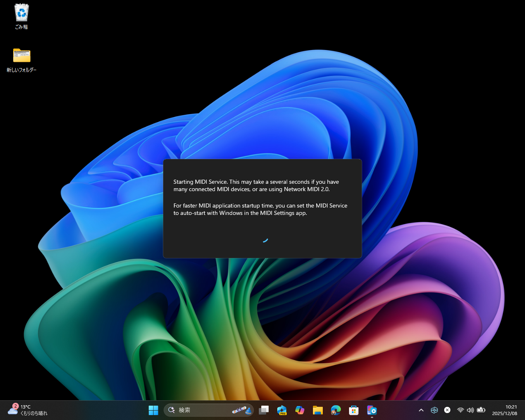Click the 検索 taskbar search box
525x420 pixels.
coord(209,410)
